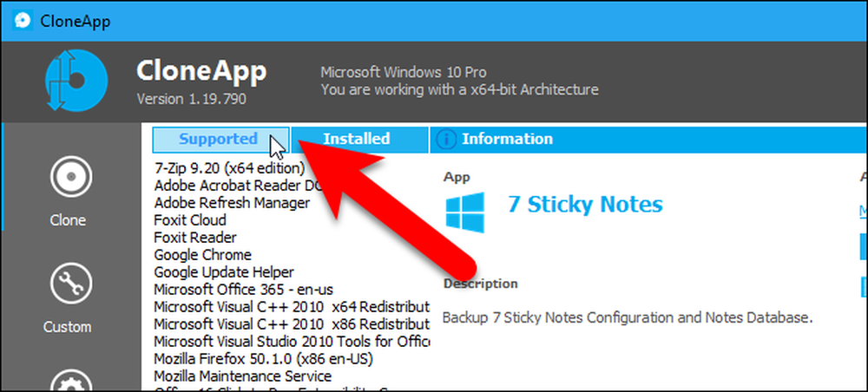The image size is (868, 392).
Task: Select Google Update Helper entry
Action: click(x=224, y=272)
